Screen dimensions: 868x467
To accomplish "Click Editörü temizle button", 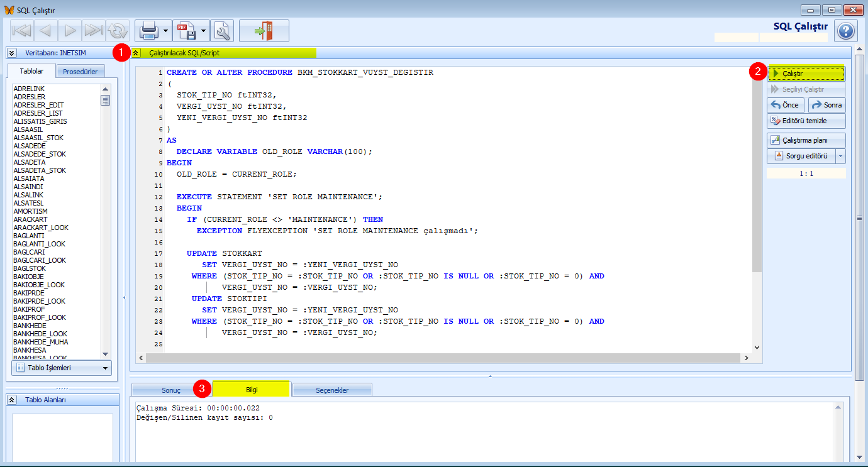I will point(806,121).
